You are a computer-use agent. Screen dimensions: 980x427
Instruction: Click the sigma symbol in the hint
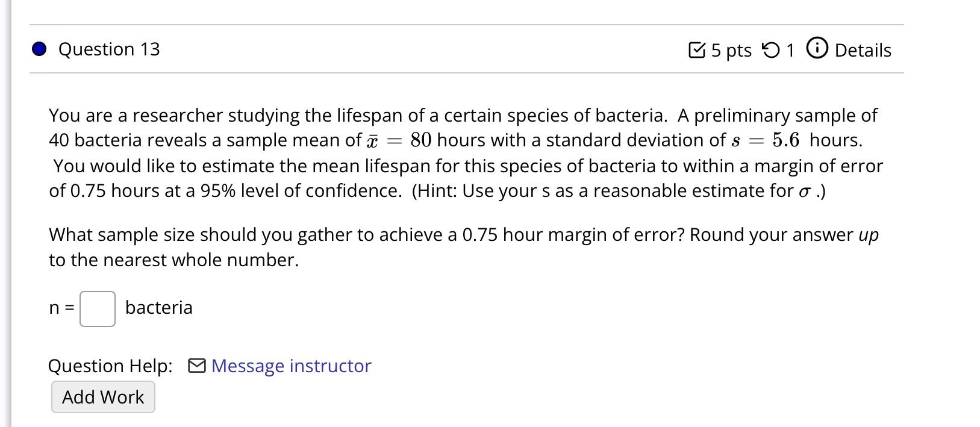(805, 192)
